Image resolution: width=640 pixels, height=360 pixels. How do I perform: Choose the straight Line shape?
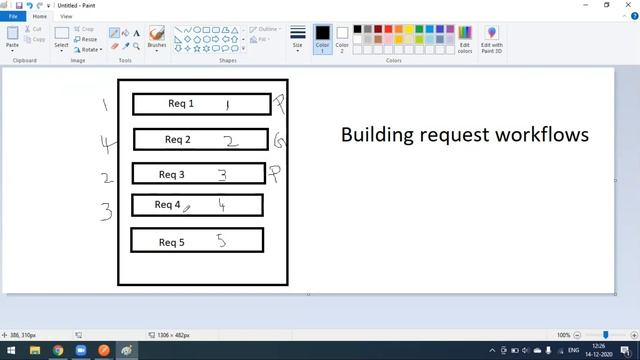[178, 30]
